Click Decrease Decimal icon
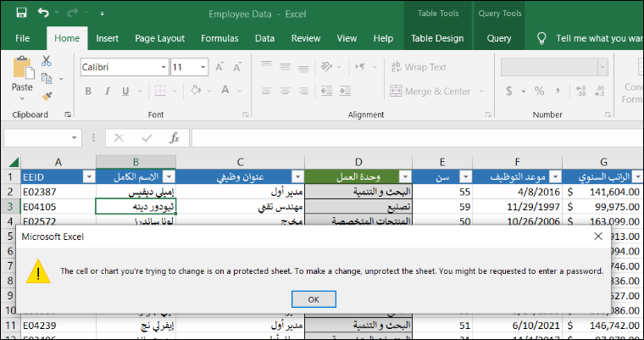 point(600,91)
